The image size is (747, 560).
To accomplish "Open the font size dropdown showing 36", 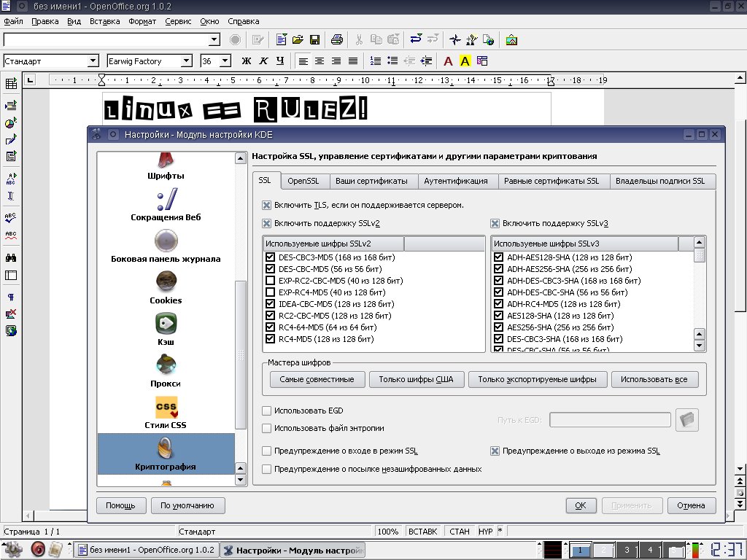I will (225, 61).
